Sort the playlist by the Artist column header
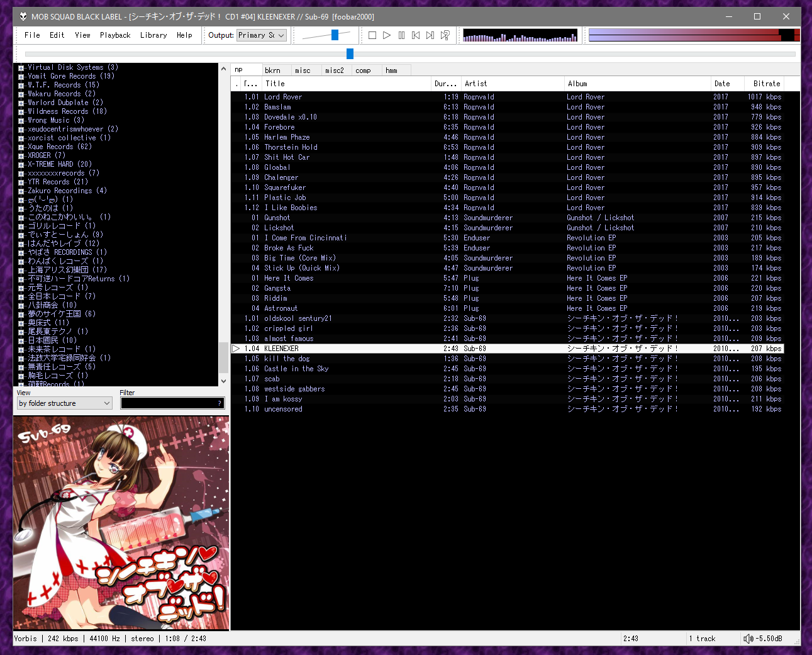 tap(512, 84)
